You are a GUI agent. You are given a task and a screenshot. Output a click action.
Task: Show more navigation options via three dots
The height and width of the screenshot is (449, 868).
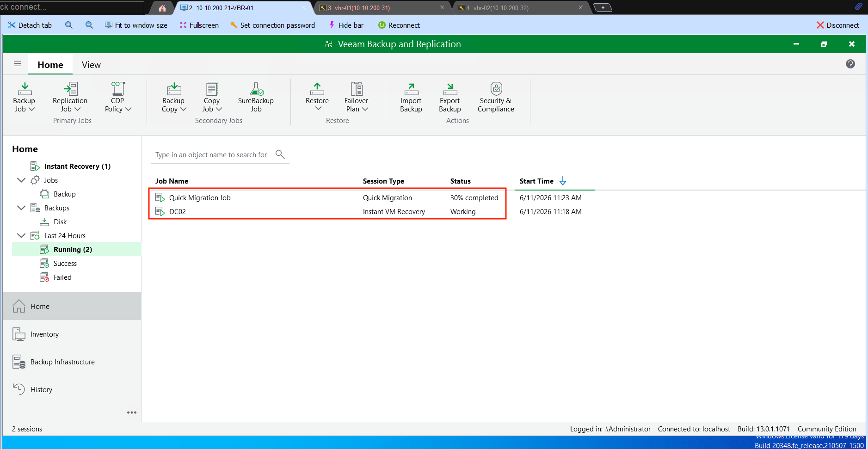[x=132, y=412]
